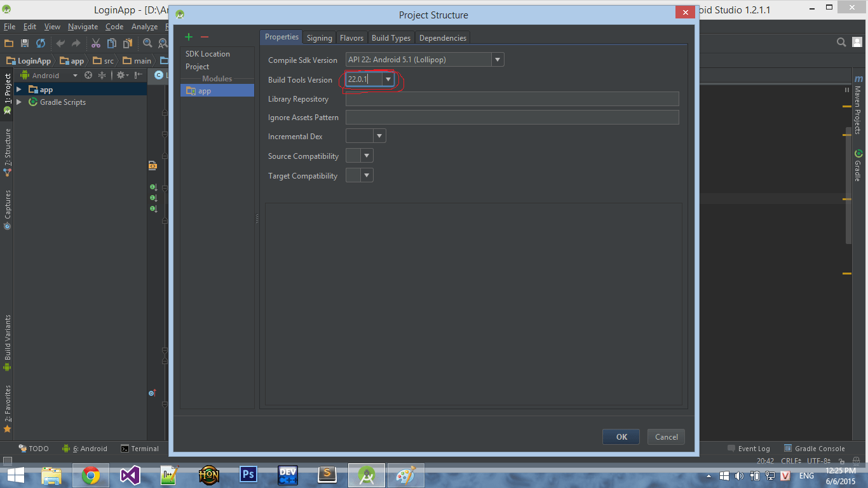Open Paint from the taskbar
Viewport: 868px width, 488px height.
405,475
